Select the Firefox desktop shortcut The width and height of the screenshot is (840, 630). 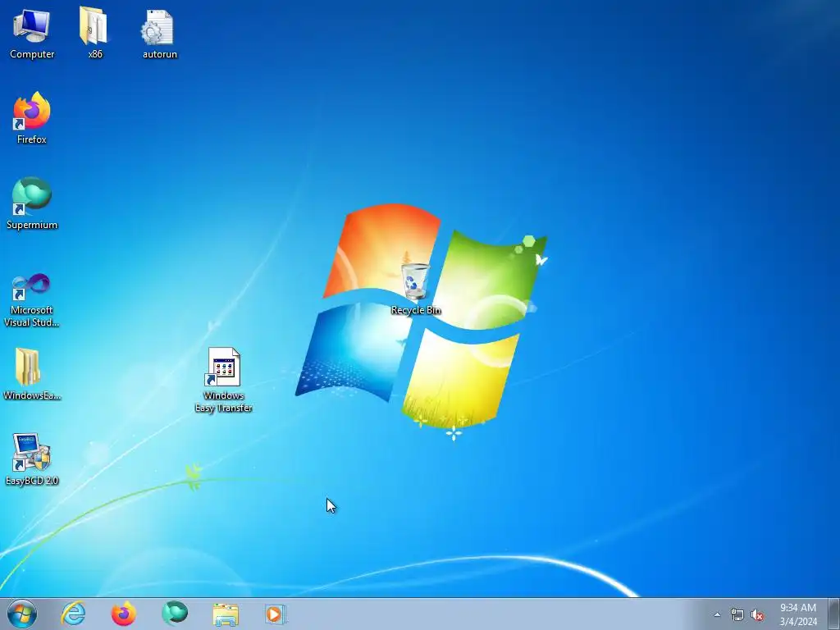point(32,118)
